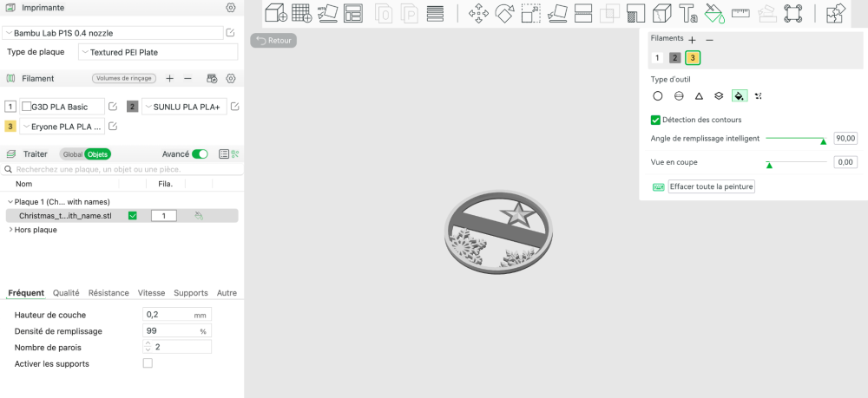Open printer settings gear icon

(231, 8)
